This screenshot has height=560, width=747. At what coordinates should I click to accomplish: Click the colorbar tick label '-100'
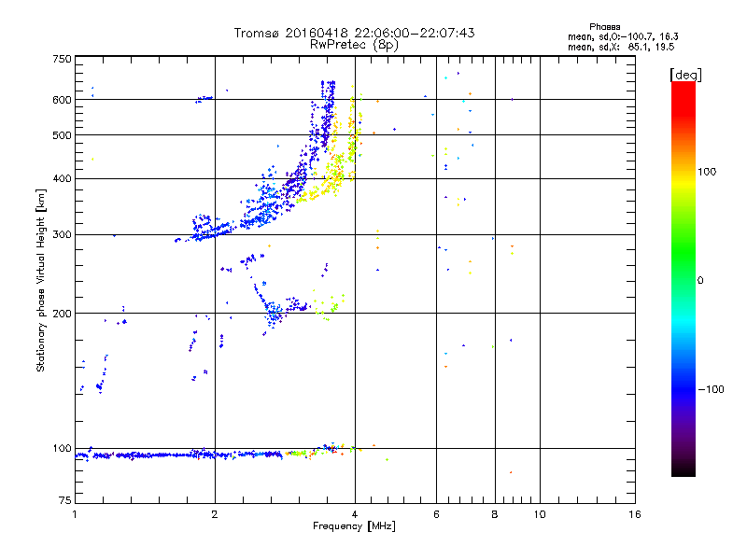point(711,389)
